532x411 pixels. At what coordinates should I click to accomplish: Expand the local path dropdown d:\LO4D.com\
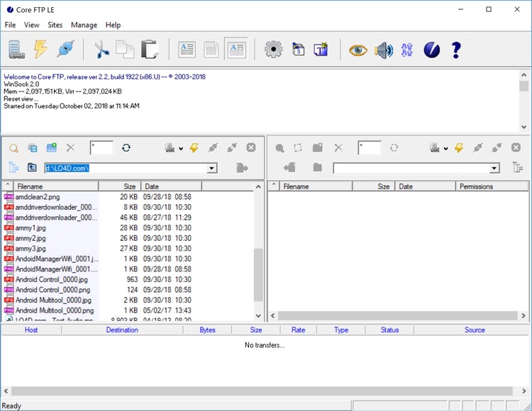pyautogui.click(x=211, y=169)
